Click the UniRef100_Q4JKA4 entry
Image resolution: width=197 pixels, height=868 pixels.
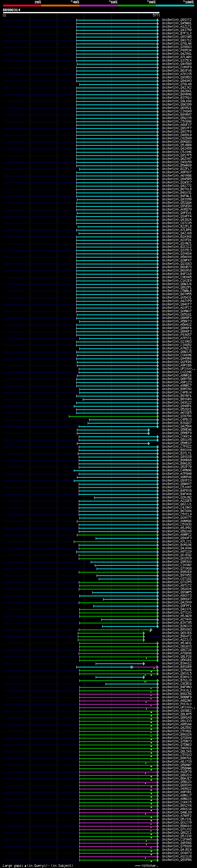point(177,548)
